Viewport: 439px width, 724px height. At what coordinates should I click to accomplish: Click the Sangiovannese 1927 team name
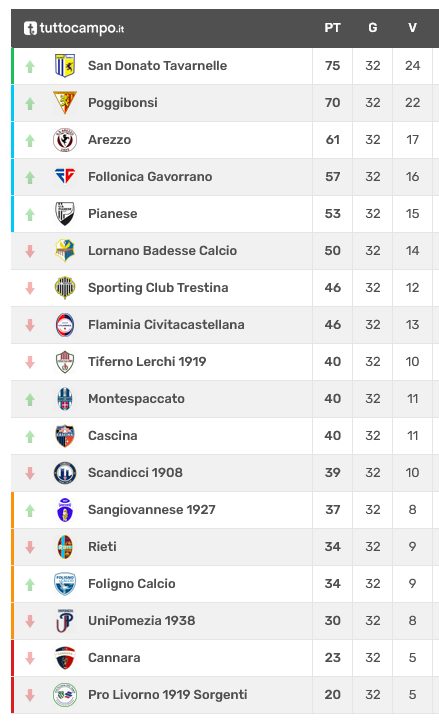(x=152, y=509)
